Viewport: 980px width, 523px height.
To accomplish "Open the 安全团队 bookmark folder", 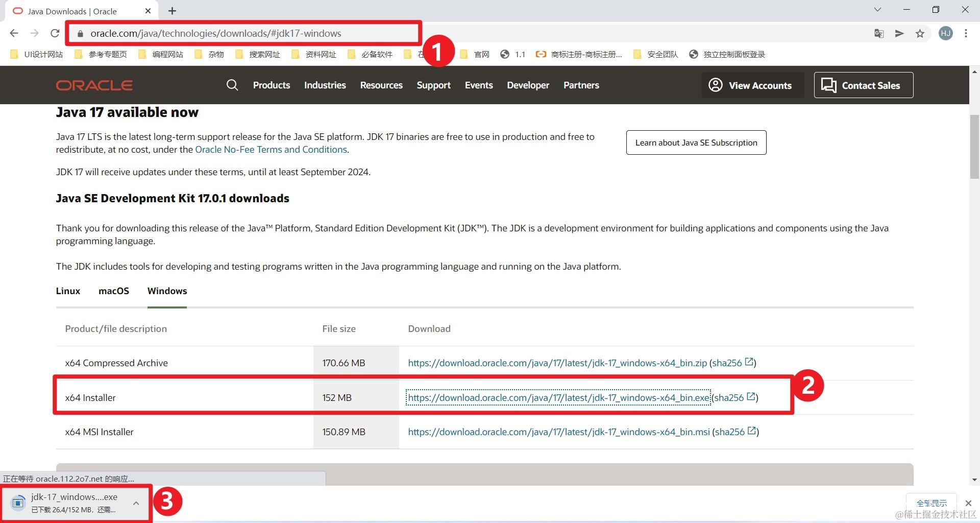I will (656, 54).
